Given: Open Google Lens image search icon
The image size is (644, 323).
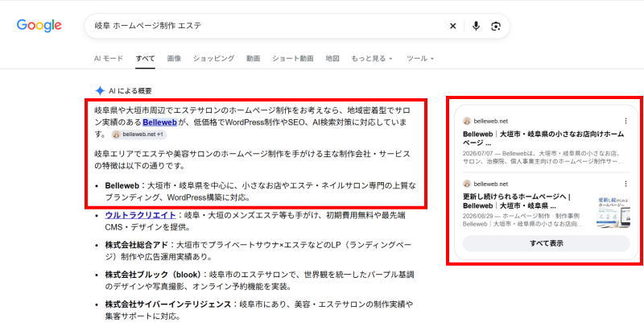Looking at the screenshot, I should [496, 26].
